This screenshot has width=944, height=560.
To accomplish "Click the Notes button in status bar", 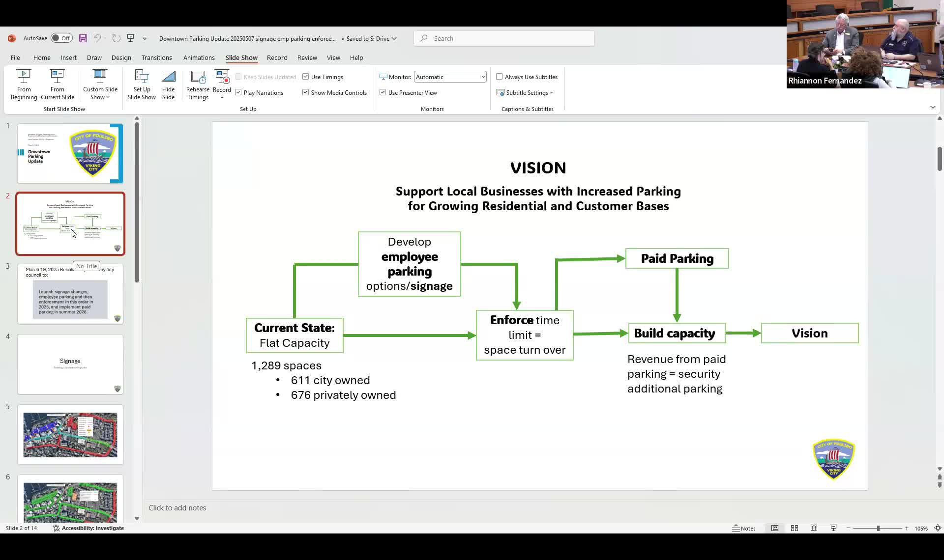I will coord(744,528).
